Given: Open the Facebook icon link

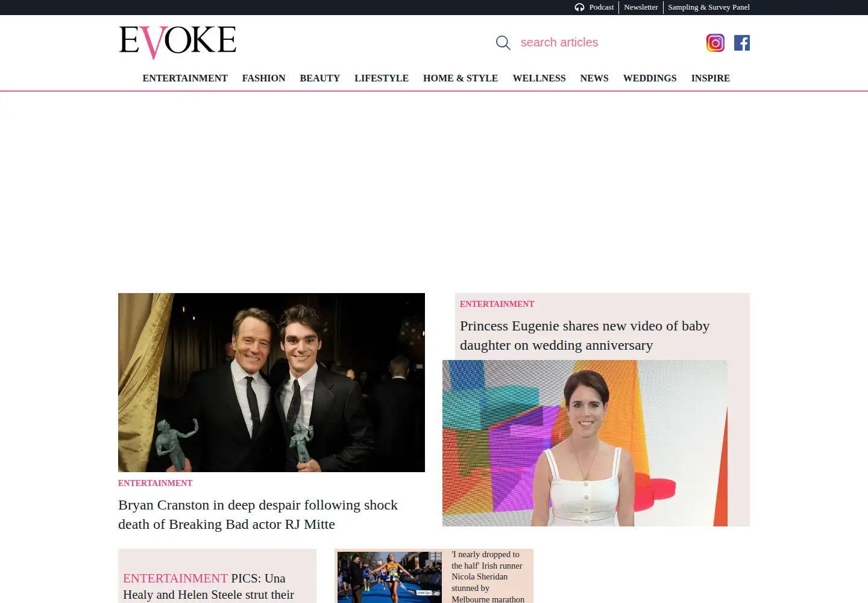Looking at the screenshot, I should tap(742, 43).
